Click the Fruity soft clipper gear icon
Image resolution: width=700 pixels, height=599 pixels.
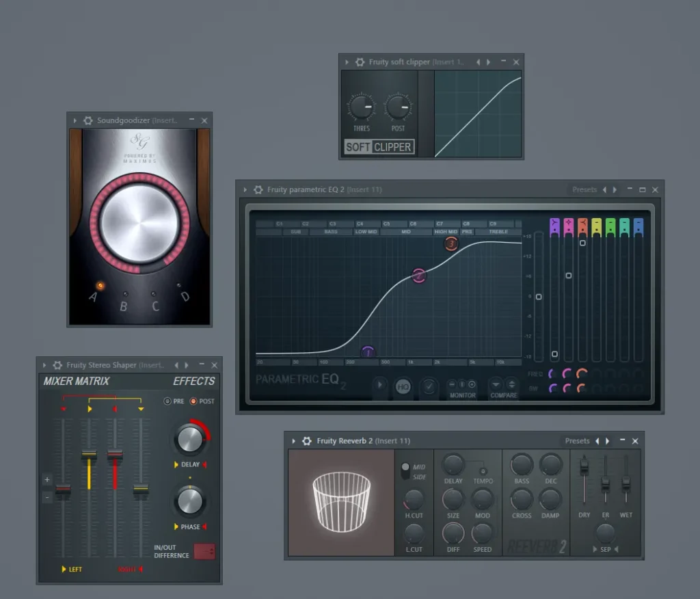pyautogui.click(x=360, y=62)
